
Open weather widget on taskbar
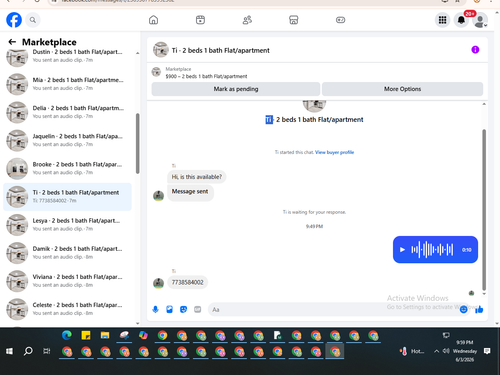pyautogui.click(x=412, y=351)
